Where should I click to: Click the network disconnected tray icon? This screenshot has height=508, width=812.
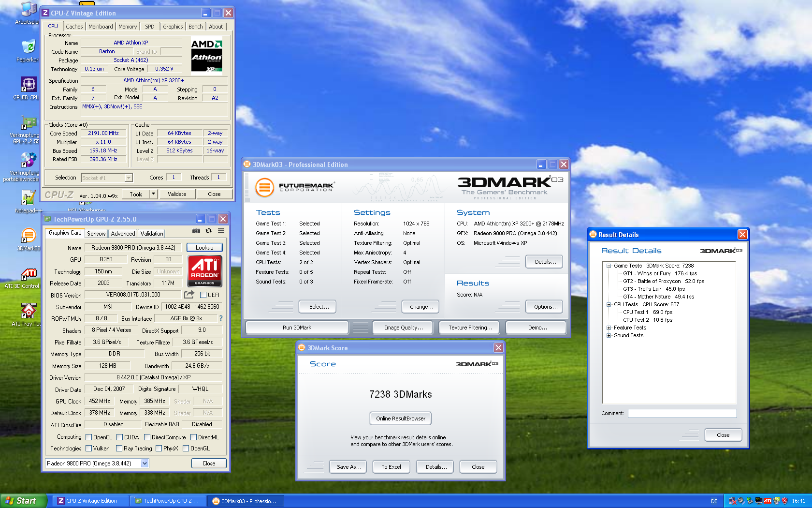pyautogui.click(x=732, y=501)
